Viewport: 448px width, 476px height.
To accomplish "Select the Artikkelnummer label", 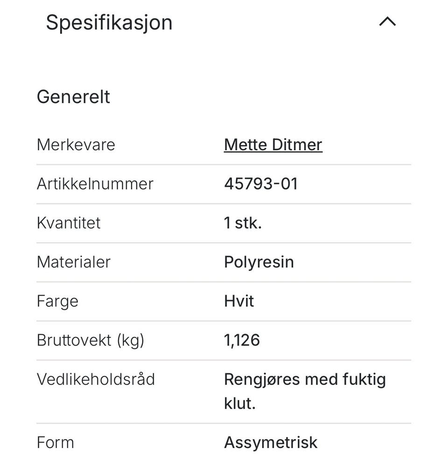I will point(95,184).
